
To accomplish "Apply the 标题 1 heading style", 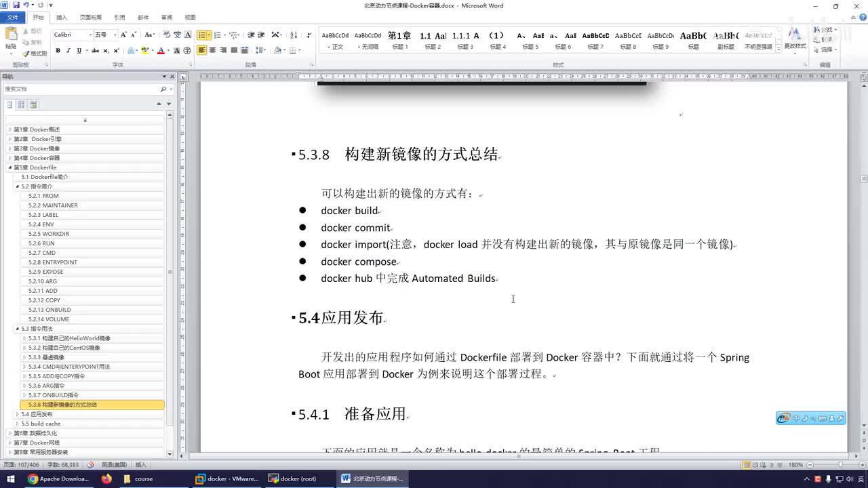I will pos(399,40).
